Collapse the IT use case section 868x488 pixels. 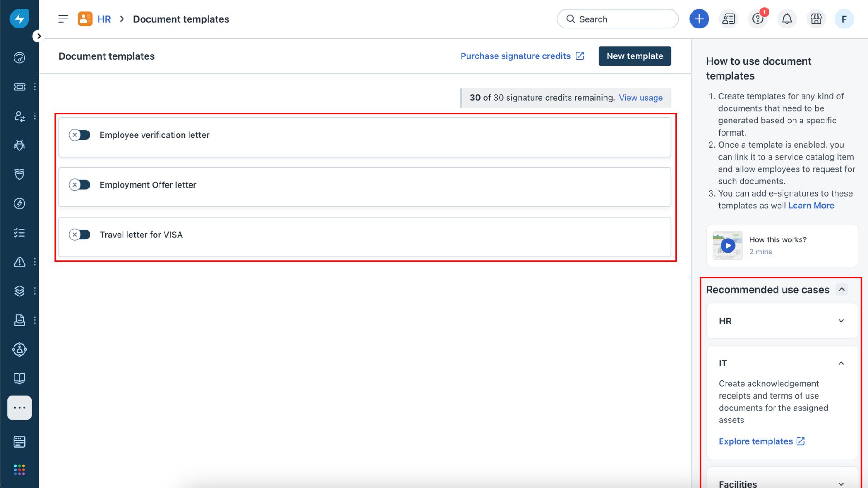pos(840,363)
